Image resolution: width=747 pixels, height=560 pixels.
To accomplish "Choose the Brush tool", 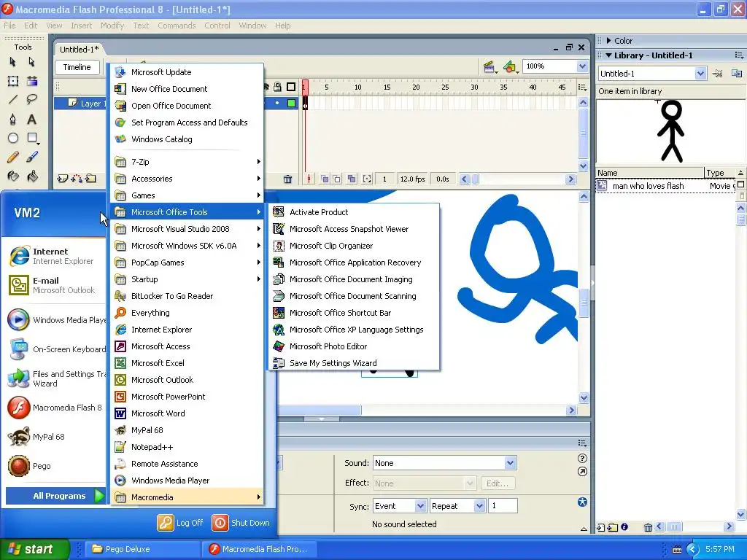I will tap(32, 157).
